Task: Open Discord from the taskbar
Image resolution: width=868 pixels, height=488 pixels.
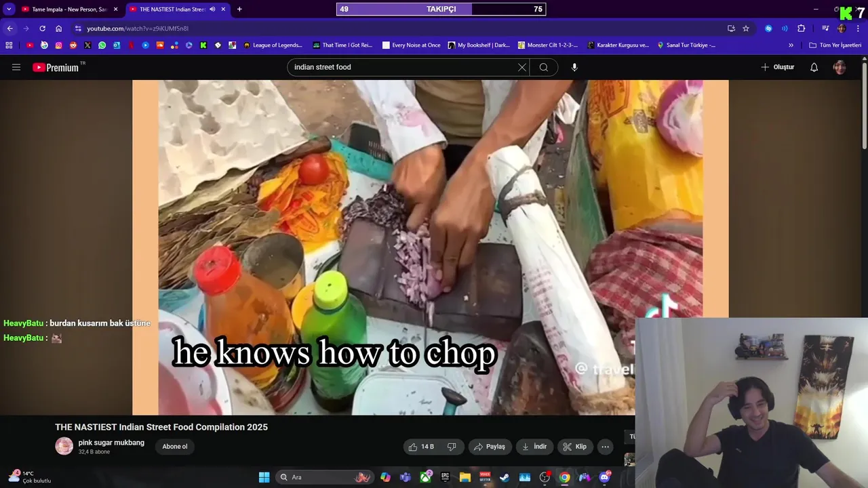Action: click(604, 477)
